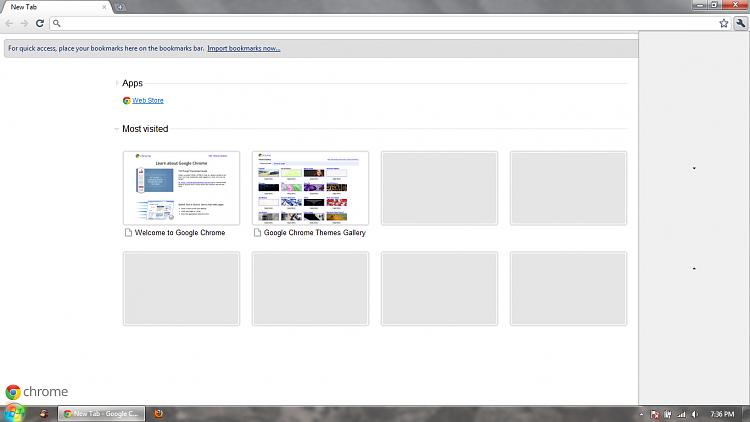Click the search magnifier in the address bar
Screen dimensions: 750x422
(56, 23)
